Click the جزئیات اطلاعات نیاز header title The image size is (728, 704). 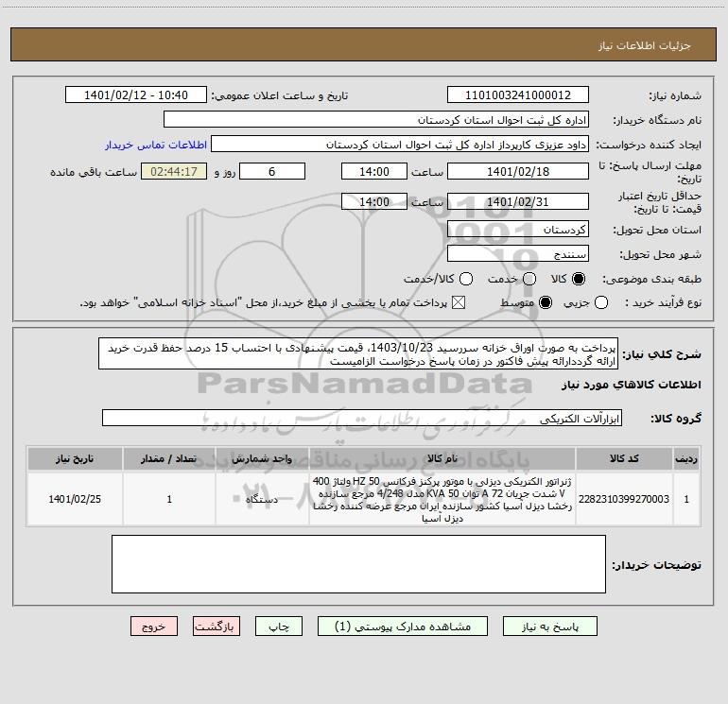tap(645, 45)
